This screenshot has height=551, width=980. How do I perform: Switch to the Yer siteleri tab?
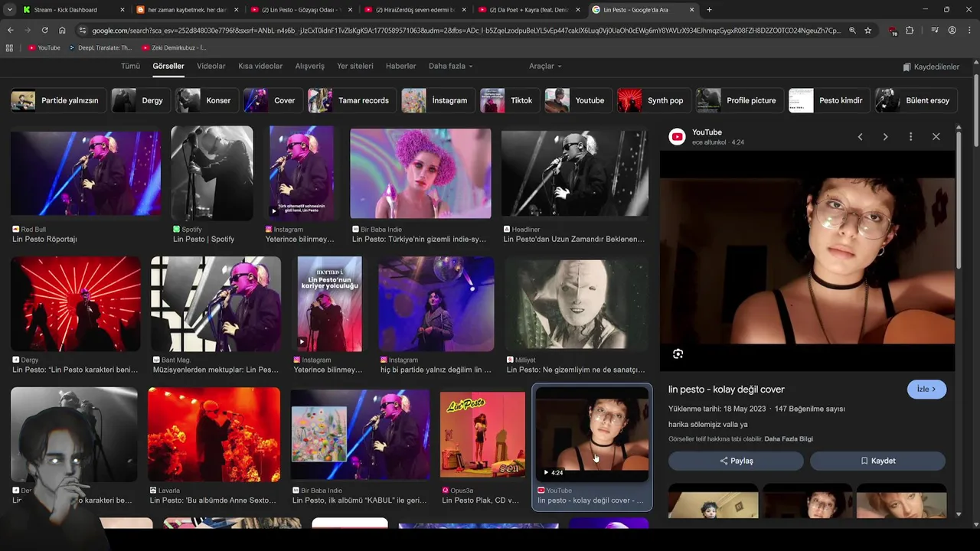tap(355, 66)
